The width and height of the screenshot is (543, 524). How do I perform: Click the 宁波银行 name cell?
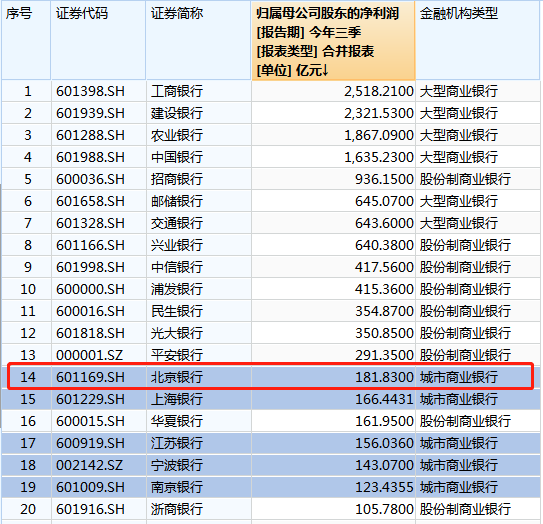coord(198,465)
